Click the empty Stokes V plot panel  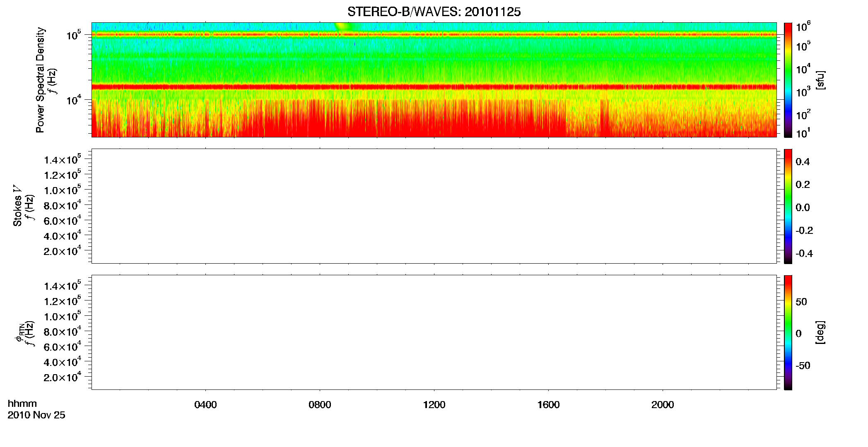point(434,206)
